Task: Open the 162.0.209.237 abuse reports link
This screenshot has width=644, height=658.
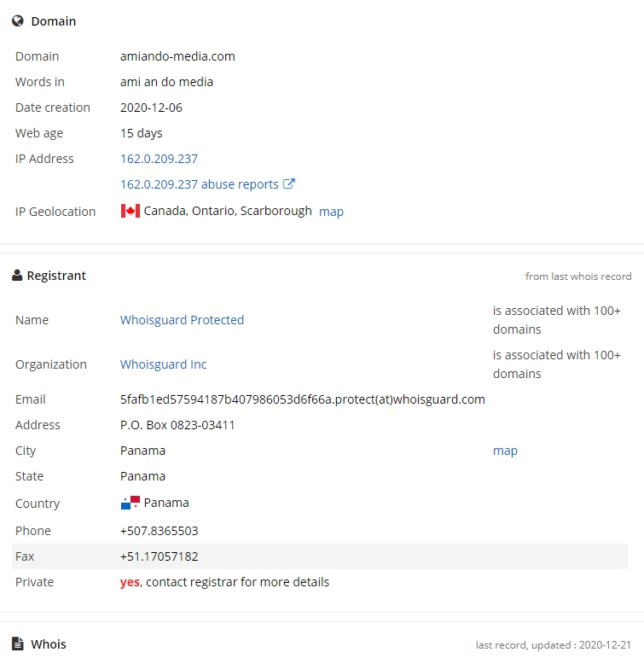Action: (200, 184)
